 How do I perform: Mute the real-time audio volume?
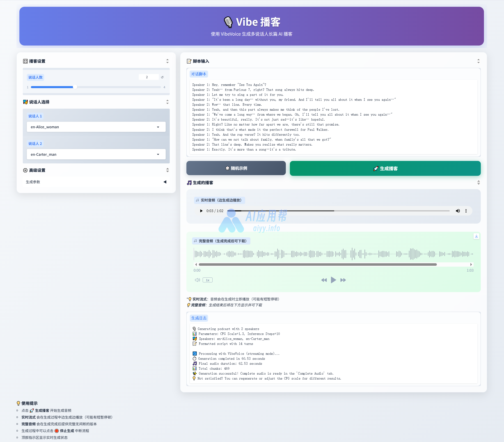[458, 211]
